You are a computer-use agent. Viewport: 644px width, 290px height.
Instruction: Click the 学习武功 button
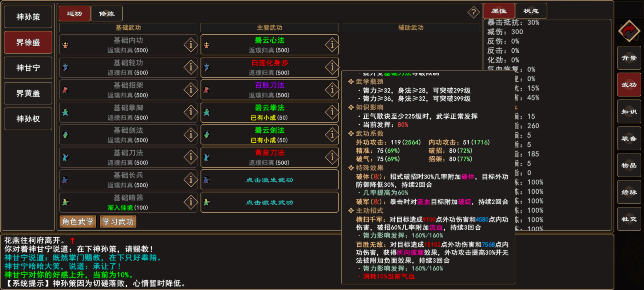118,222
